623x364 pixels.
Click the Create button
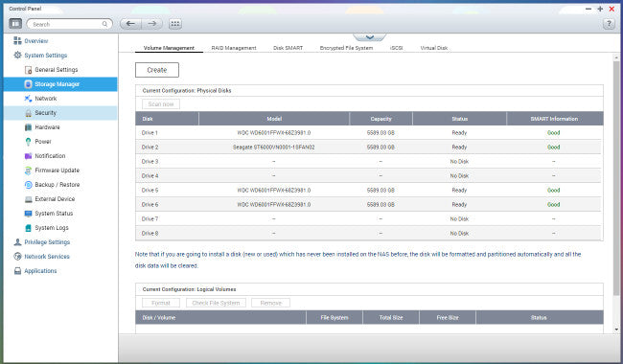(x=157, y=70)
